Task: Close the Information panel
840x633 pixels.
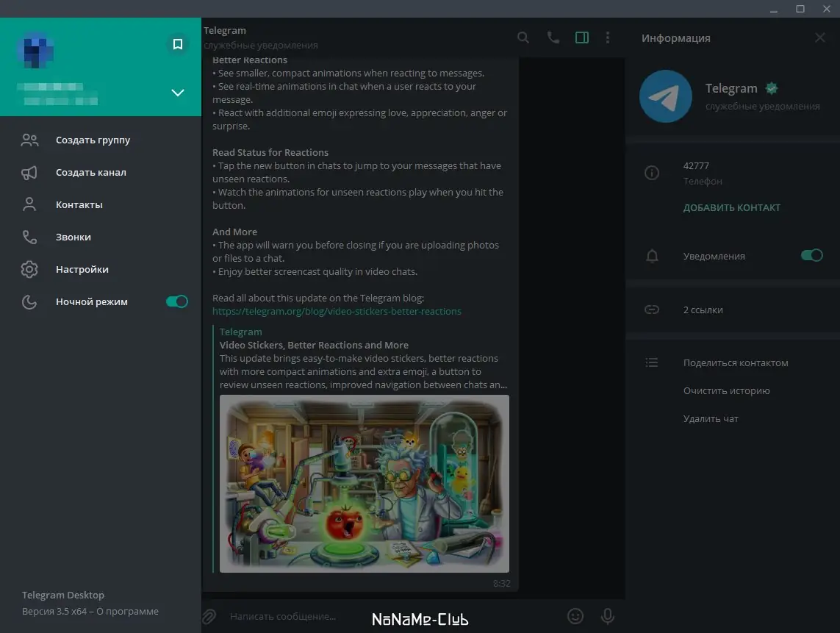Action: (819, 37)
